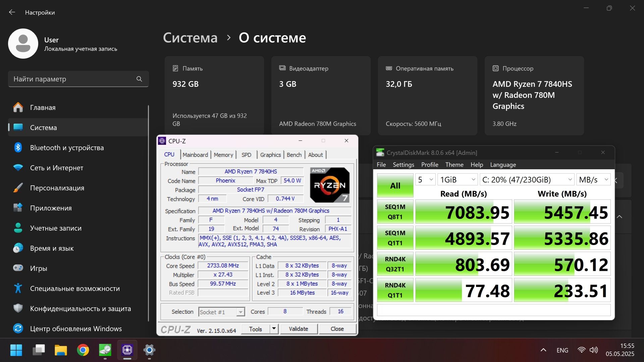This screenshot has width=644, height=362.
Task: Open units dropdown showing MB/s
Action: click(593, 180)
